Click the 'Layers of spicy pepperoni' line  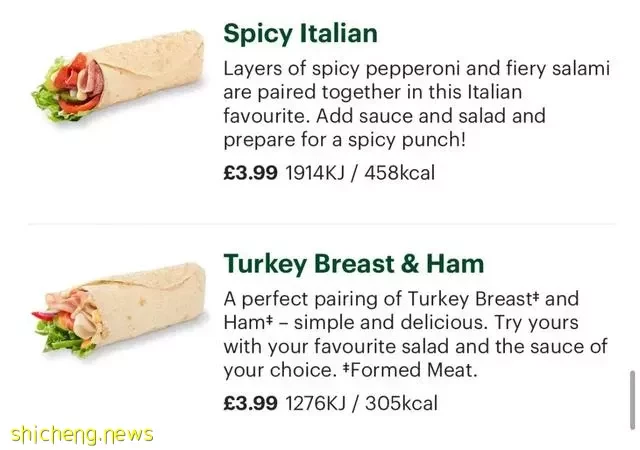pyautogui.click(x=417, y=69)
